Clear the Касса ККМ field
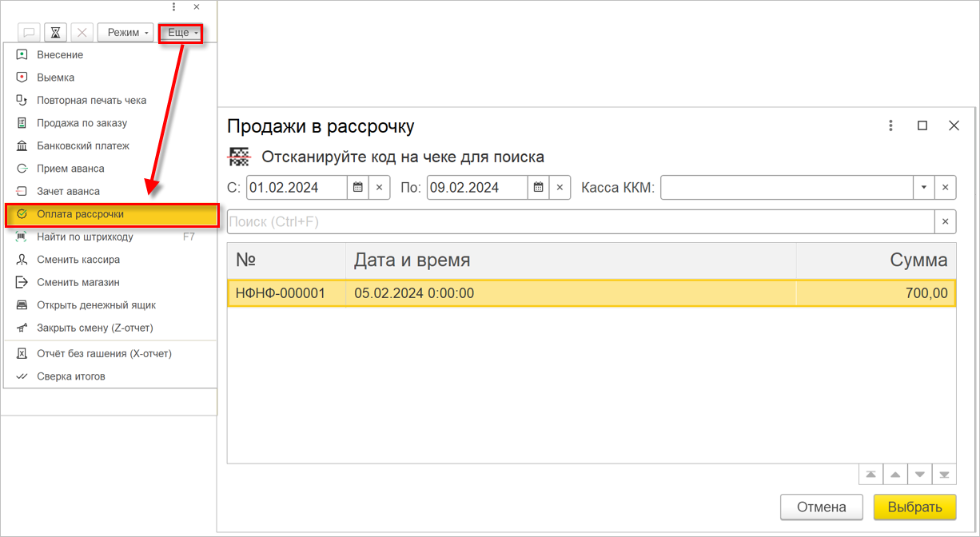This screenshot has height=537, width=980. pos(945,187)
